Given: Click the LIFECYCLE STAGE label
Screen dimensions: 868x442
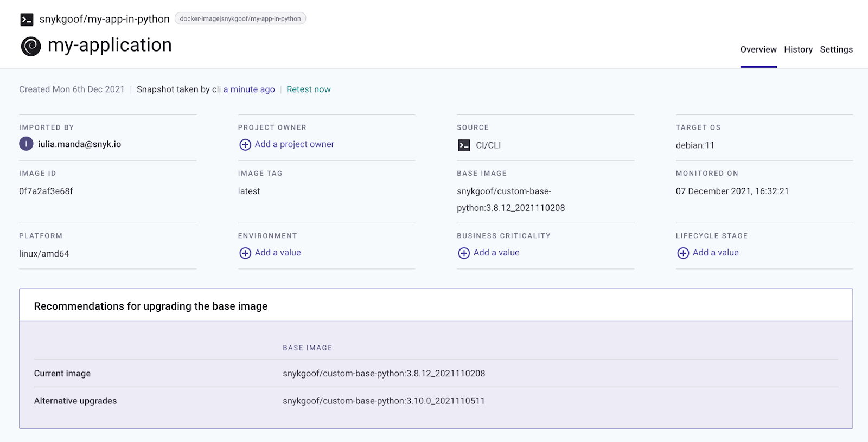Looking at the screenshot, I should 712,236.
